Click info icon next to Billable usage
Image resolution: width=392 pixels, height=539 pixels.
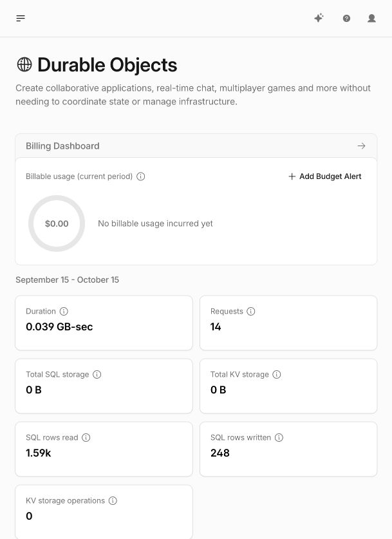coord(141,176)
